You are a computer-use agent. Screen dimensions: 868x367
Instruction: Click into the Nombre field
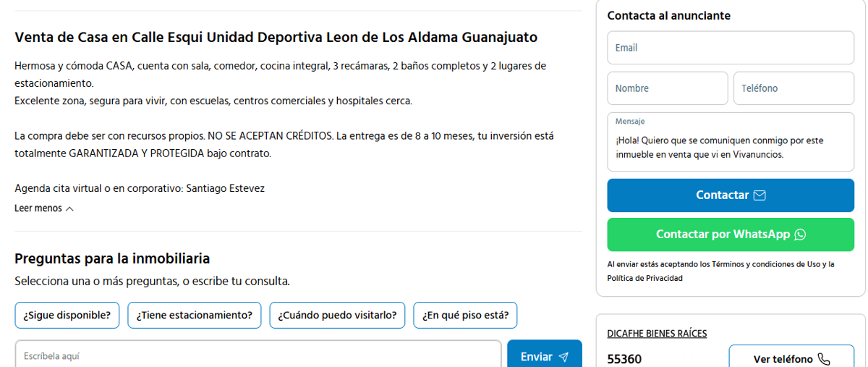click(x=667, y=88)
